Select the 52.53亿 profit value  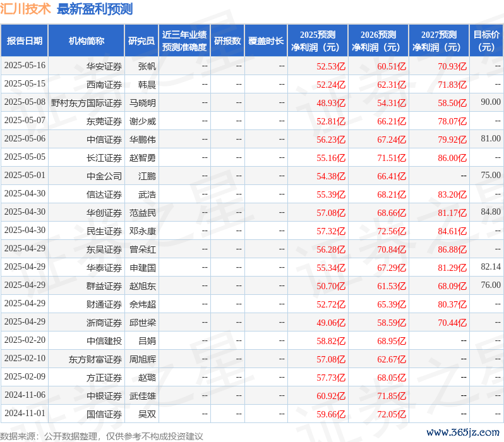[x=331, y=66]
